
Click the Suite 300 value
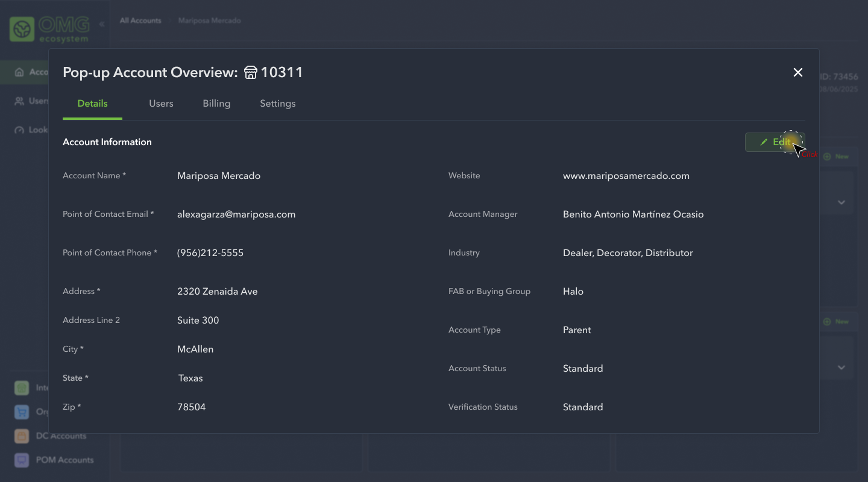pos(198,321)
